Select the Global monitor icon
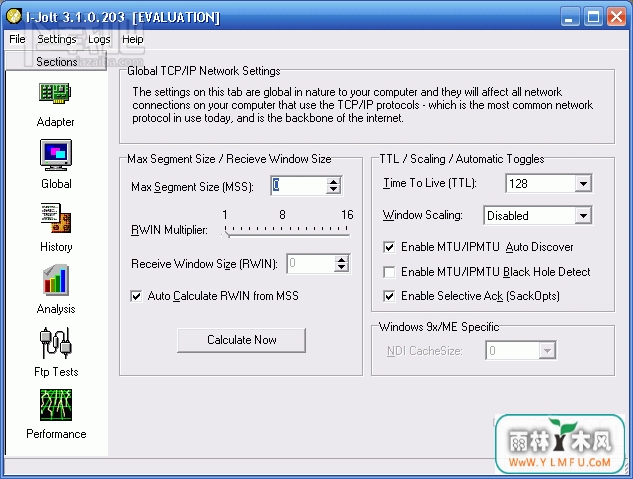 (56, 155)
